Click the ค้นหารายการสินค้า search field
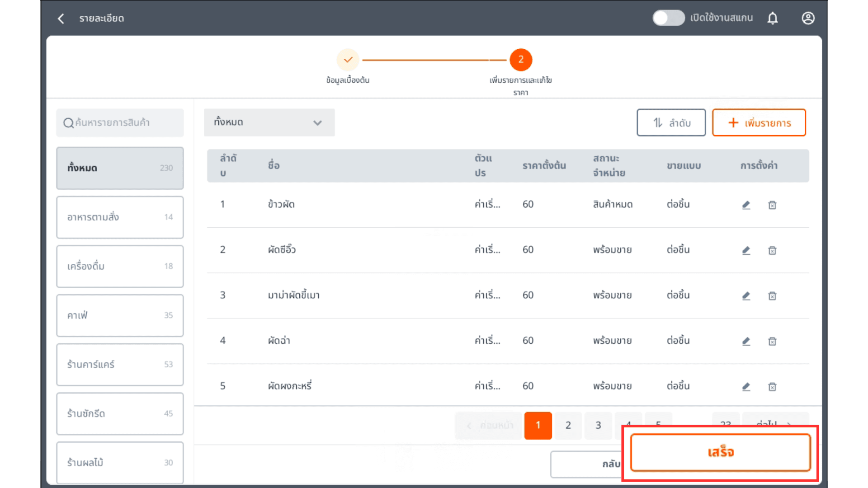The width and height of the screenshot is (868, 488). (120, 122)
